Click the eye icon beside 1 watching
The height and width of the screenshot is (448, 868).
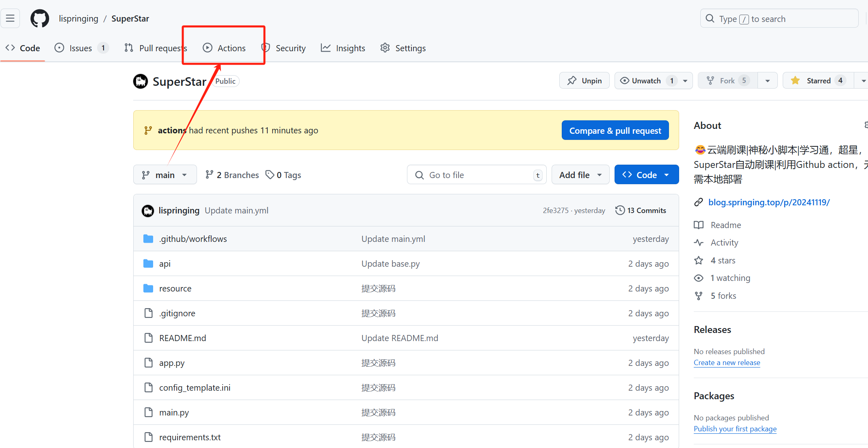click(x=699, y=278)
